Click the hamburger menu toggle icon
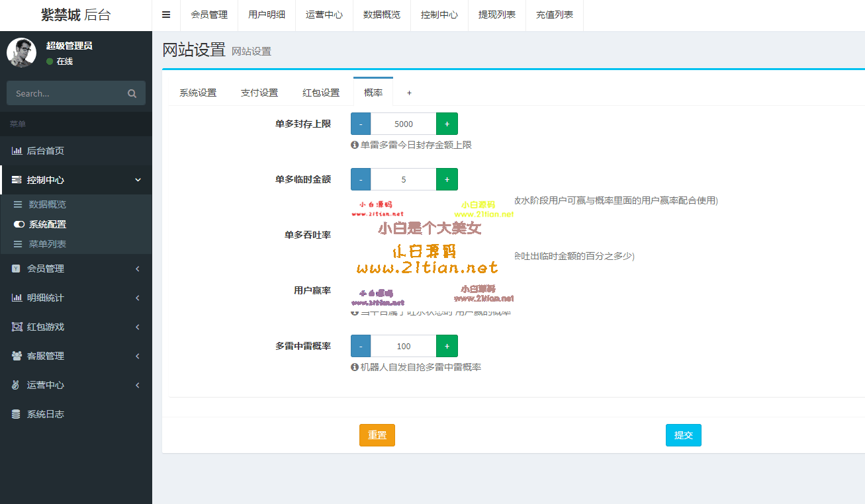This screenshot has width=865, height=504. (x=166, y=15)
